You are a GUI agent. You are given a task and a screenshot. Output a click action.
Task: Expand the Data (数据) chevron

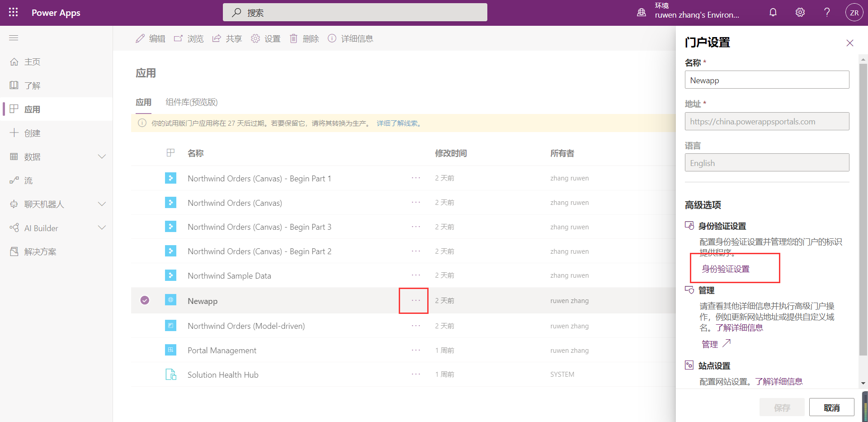pos(102,156)
